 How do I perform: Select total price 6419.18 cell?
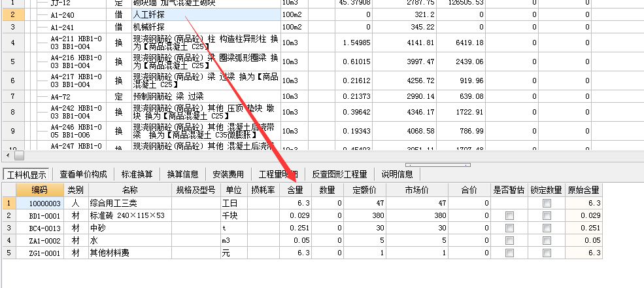click(461, 43)
